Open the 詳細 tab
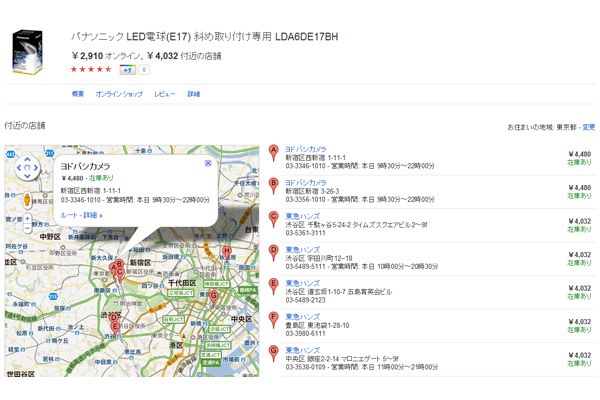Viewport: 600px width, 400px height. coord(194,94)
